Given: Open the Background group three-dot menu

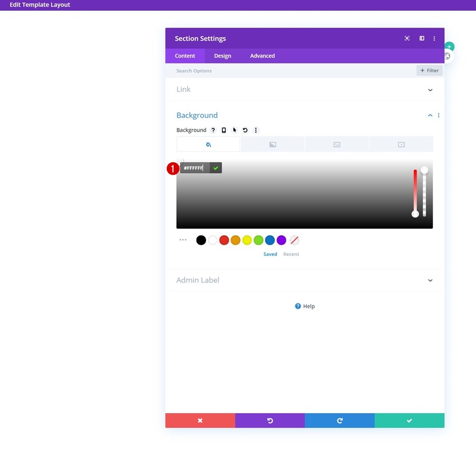Looking at the screenshot, I should 438,115.
